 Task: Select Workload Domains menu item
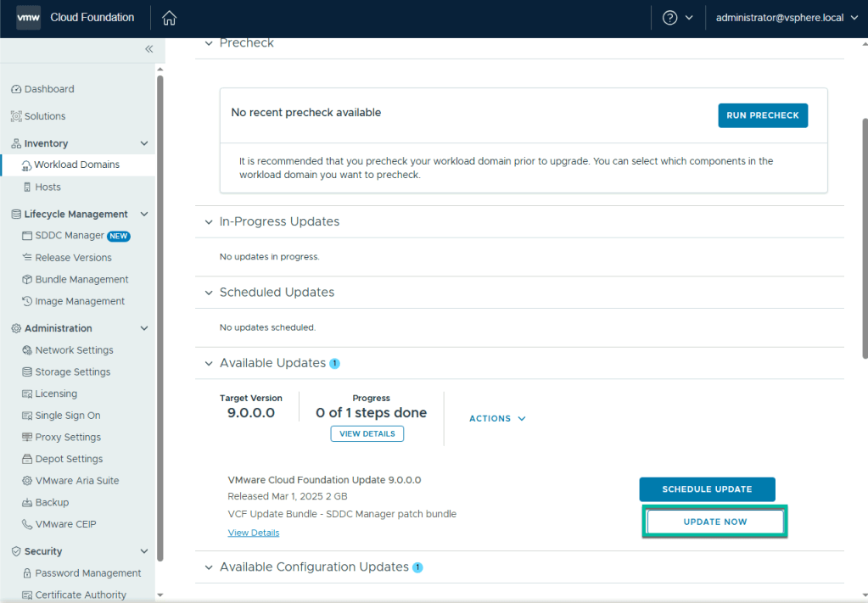(76, 165)
